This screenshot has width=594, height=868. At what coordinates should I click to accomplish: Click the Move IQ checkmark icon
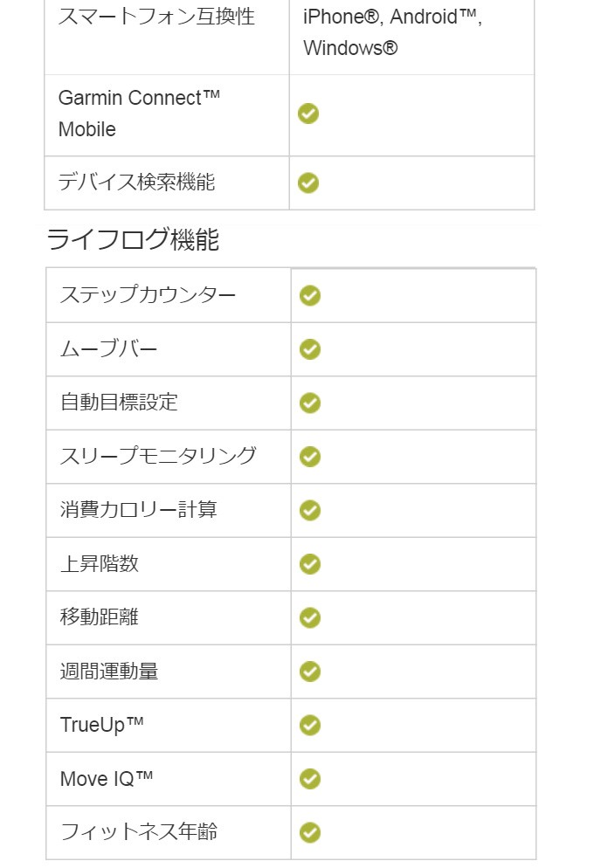coord(310,779)
